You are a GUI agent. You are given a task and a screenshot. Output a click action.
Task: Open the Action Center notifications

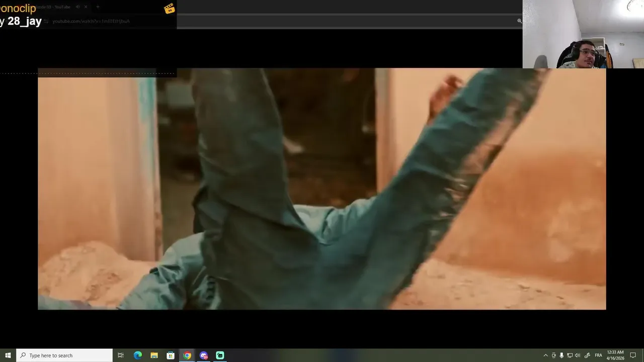[x=633, y=355]
